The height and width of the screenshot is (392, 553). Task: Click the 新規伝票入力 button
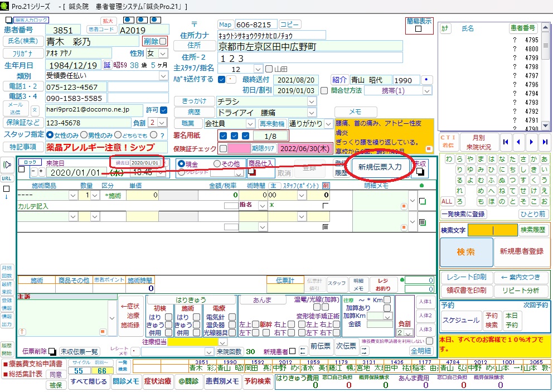pos(380,167)
